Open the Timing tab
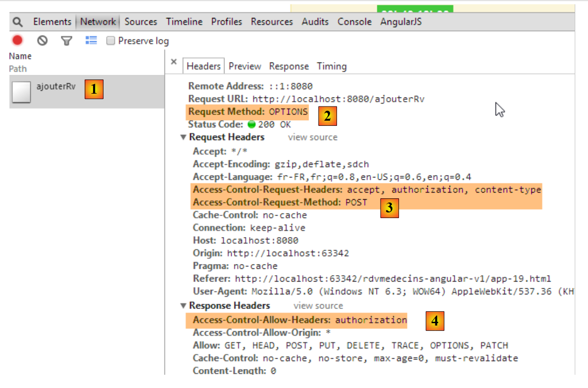 point(331,66)
